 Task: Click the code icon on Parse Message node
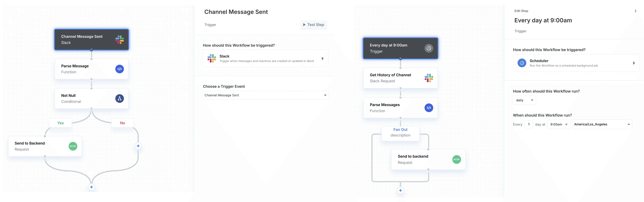coord(119,69)
